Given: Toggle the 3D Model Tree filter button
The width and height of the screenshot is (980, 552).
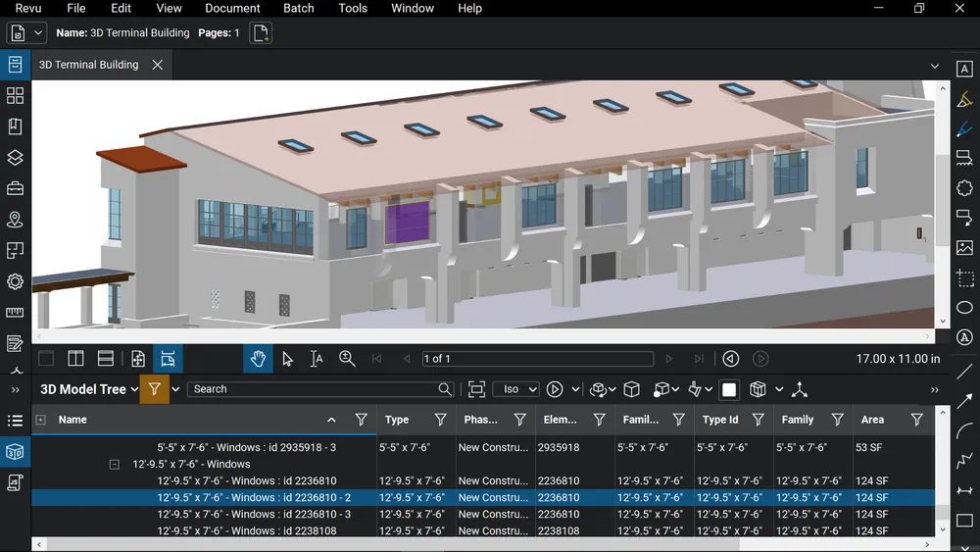Looking at the screenshot, I should click(154, 389).
